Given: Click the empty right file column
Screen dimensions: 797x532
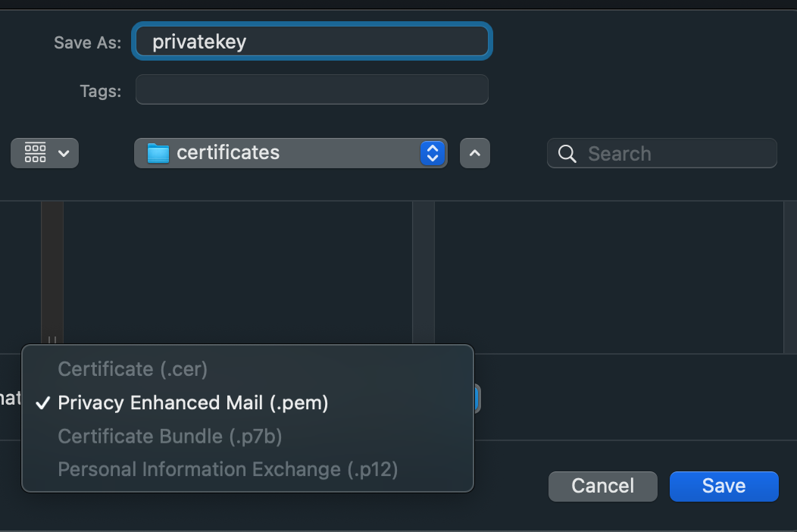Looking at the screenshot, I should point(609,277).
